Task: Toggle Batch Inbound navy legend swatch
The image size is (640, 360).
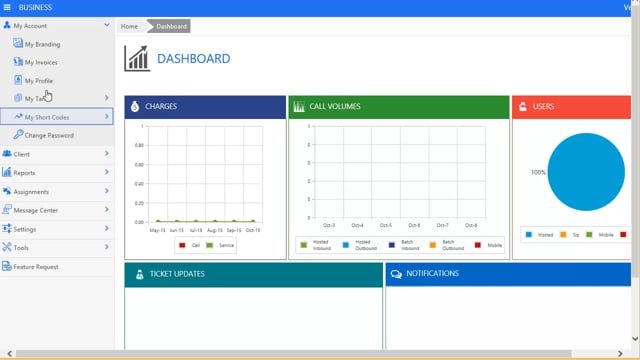Action: [392, 245]
